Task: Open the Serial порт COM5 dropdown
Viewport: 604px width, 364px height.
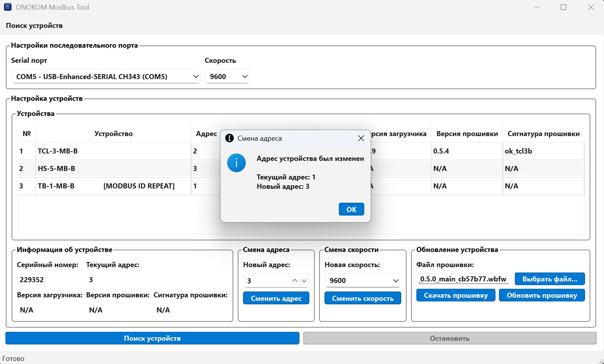Action: [x=105, y=76]
